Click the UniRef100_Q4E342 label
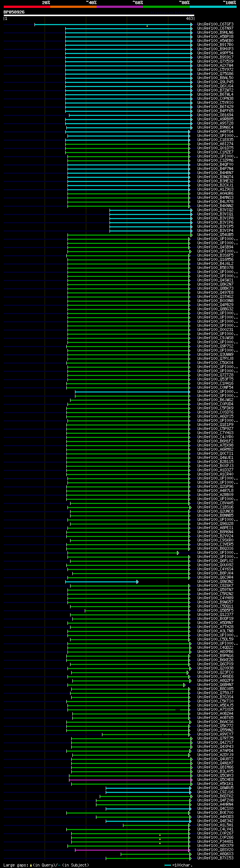 click(215, 821)
